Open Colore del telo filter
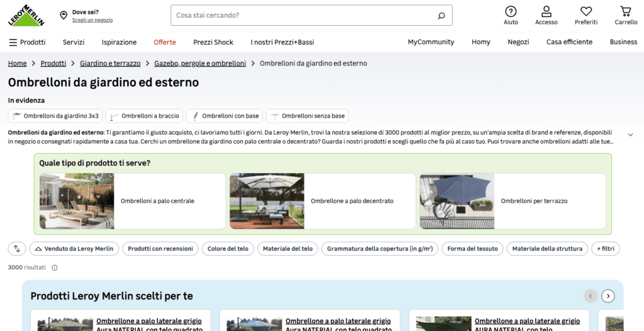Viewport: 644px width, 331px height. [x=228, y=249]
